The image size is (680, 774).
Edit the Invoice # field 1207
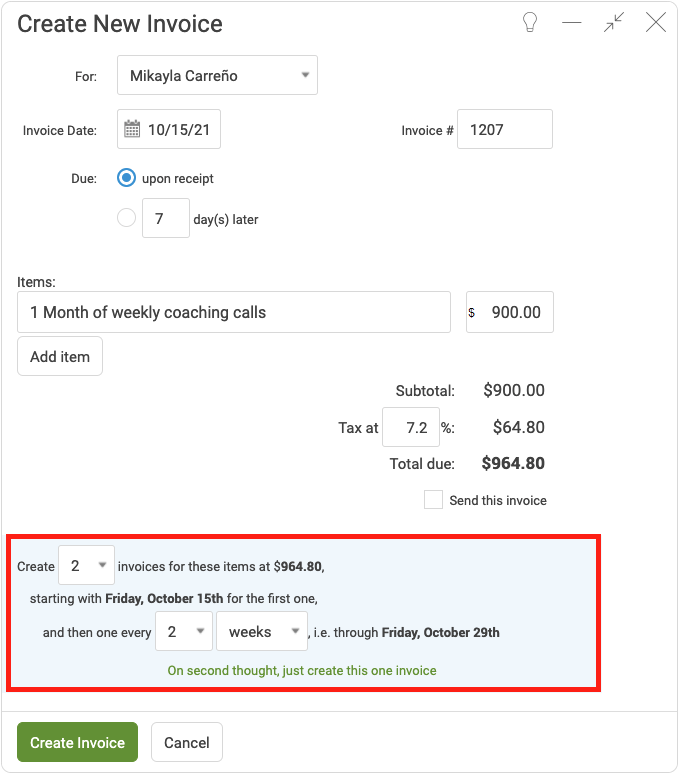pos(505,129)
